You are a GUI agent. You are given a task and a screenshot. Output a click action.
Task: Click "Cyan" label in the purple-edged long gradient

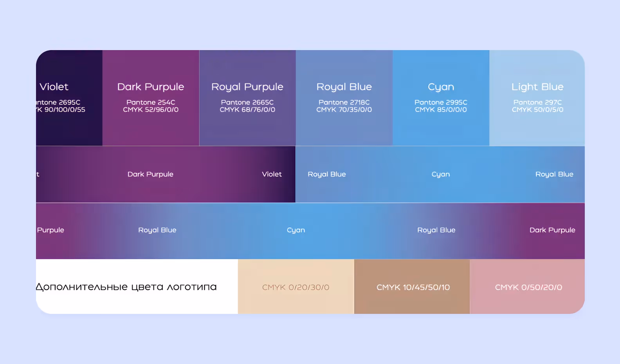click(x=296, y=231)
